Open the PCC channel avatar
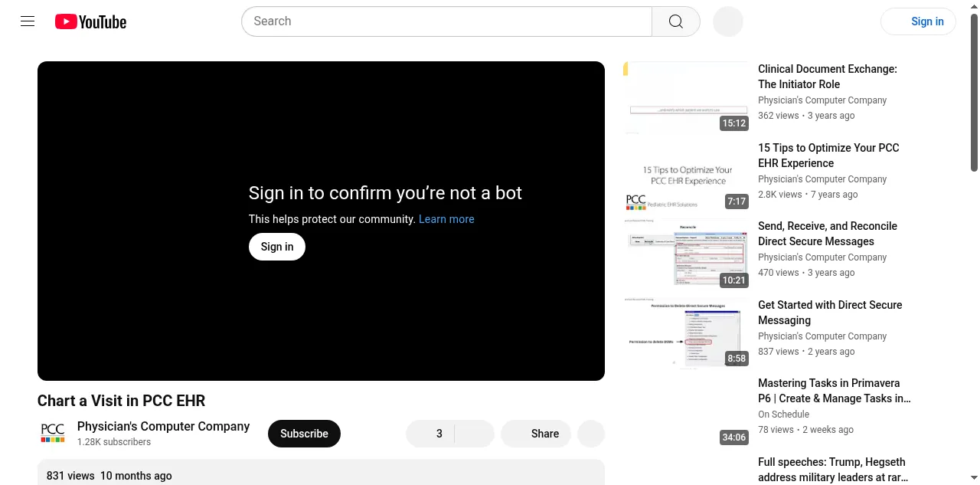Screen dimensions: 980x485 (x=53, y=434)
